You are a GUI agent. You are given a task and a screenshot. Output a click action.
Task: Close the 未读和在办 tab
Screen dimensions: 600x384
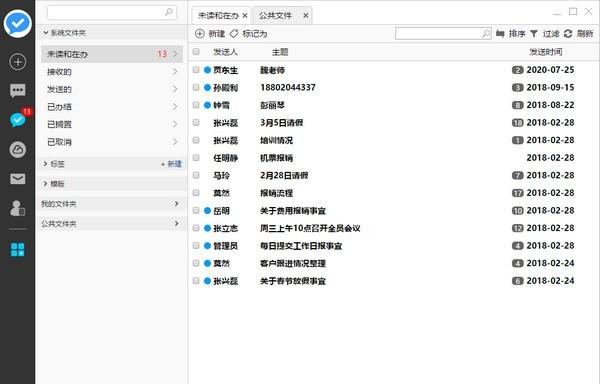(x=245, y=16)
